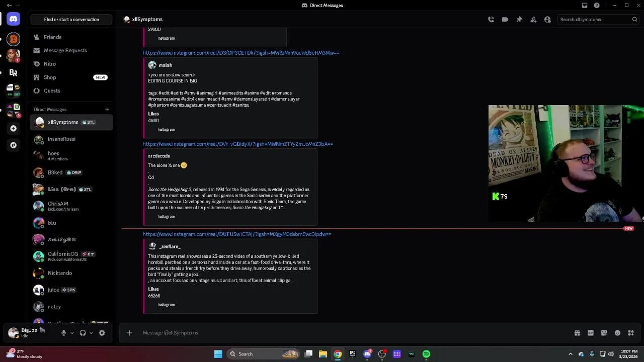Image resolution: width=644 pixels, height=362 pixels.
Task: Open the Shop page
Action: click(71, 77)
